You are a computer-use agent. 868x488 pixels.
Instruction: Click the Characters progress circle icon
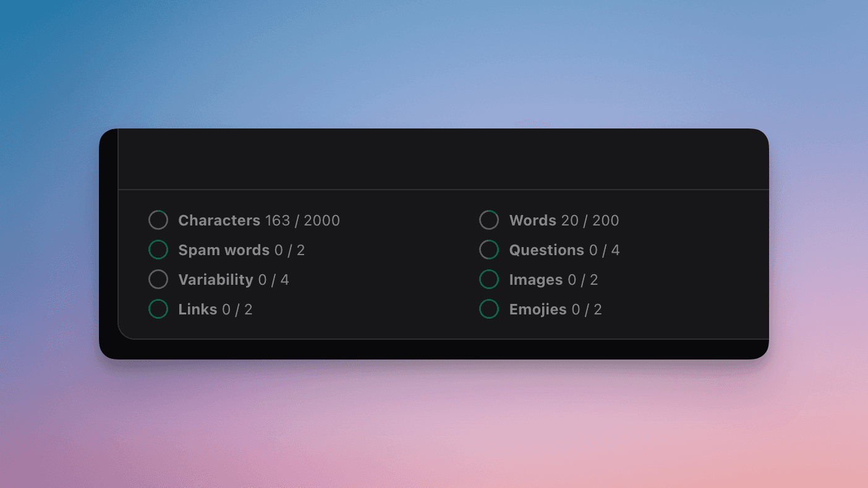click(158, 220)
